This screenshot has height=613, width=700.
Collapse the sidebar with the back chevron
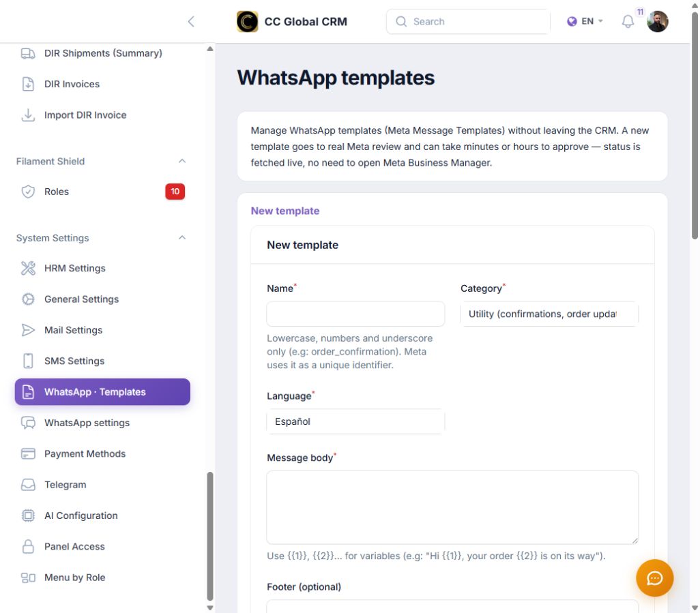[191, 21]
